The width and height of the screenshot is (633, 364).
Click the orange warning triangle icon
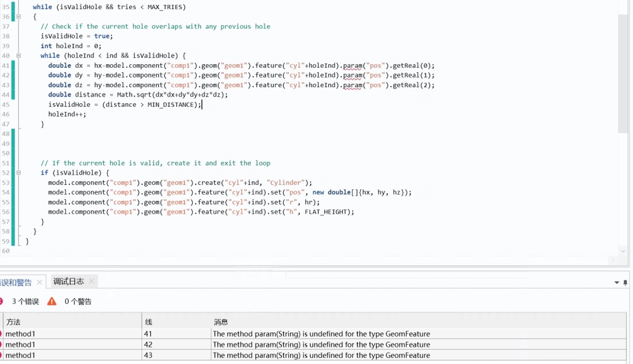click(52, 301)
